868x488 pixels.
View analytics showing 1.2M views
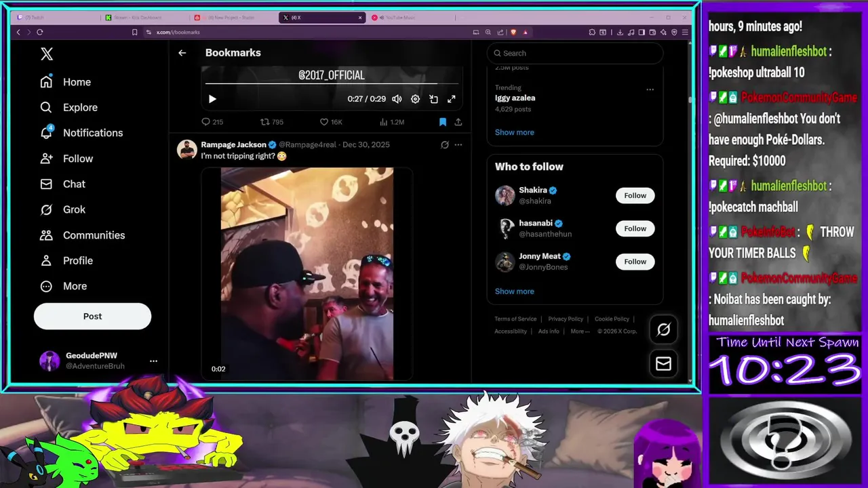click(392, 122)
